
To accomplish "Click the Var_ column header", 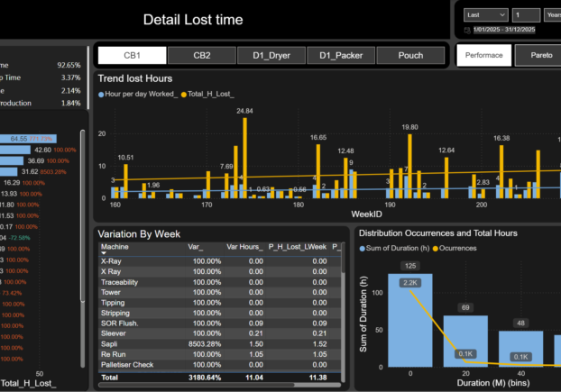I will (195, 247).
